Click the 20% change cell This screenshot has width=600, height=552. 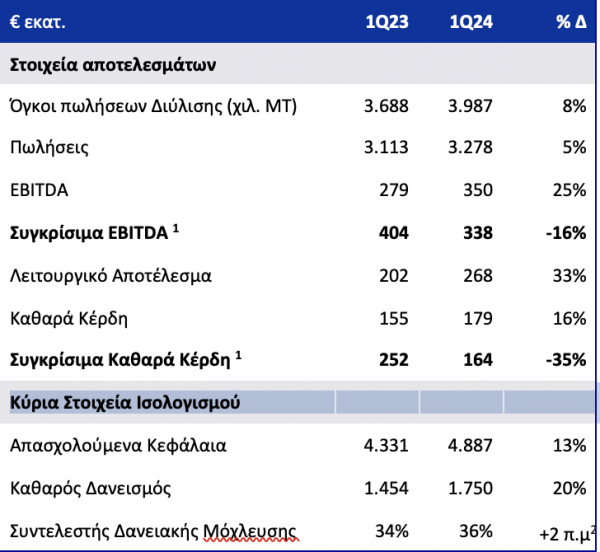[x=570, y=488]
